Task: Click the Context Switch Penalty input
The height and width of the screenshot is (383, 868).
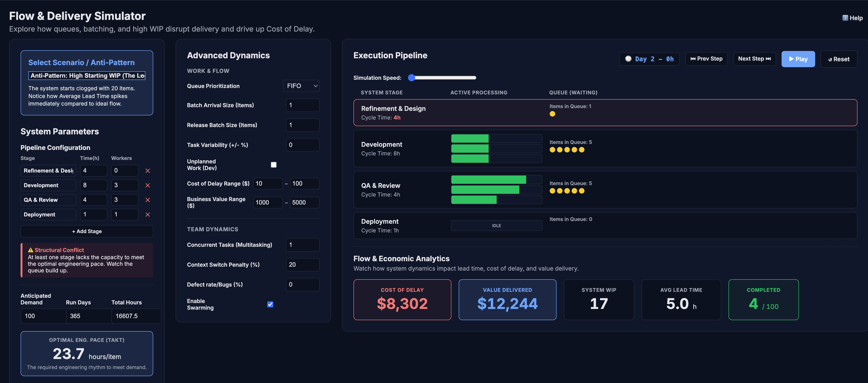Action: tap(302, 265)
